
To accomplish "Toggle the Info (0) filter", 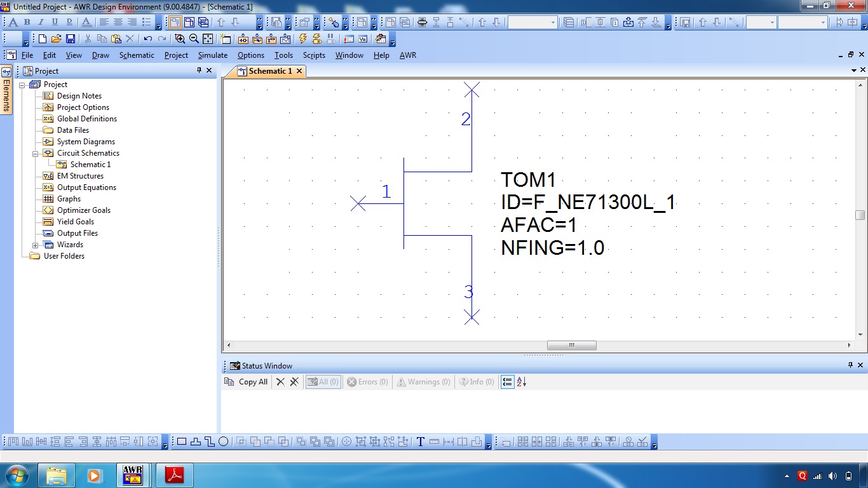I will click(477, 382).
